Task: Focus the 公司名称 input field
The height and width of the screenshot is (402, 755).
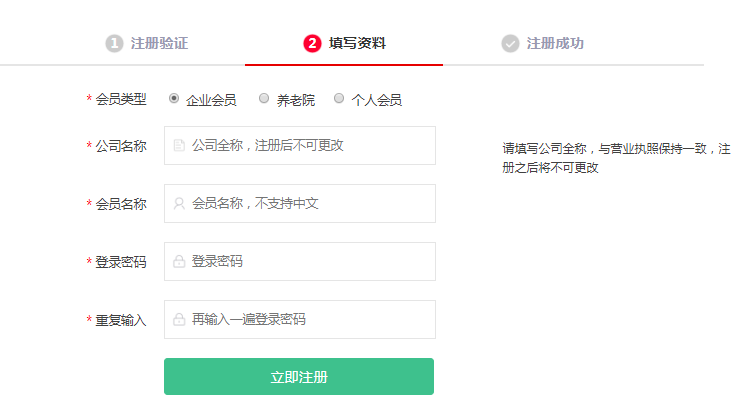Action: point(300,145)
